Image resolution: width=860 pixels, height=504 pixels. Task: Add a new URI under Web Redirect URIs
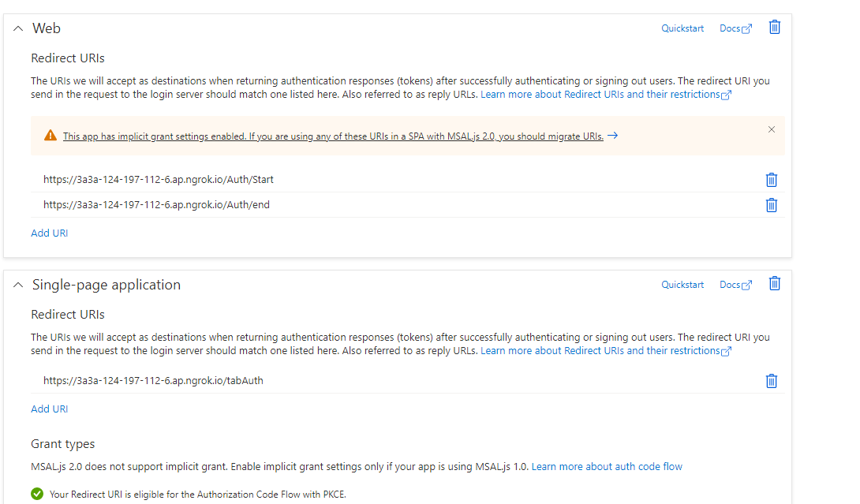click(49, 233)
